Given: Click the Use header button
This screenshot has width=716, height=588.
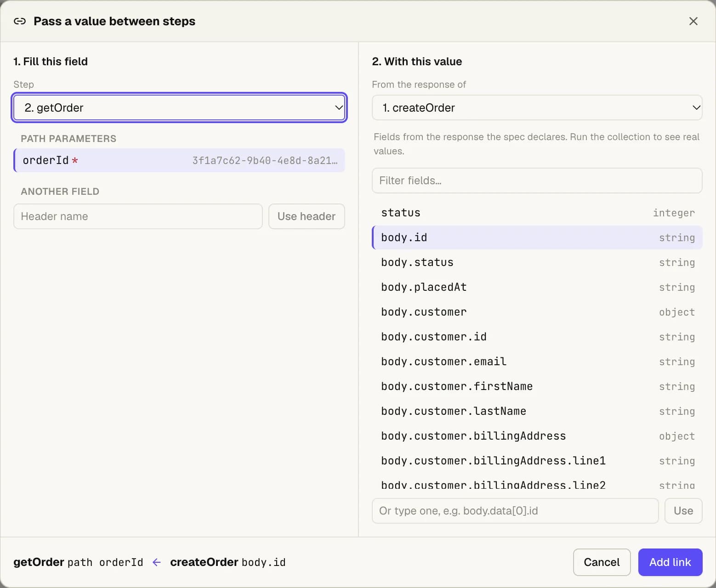Looking at the screenshot, I should coord(307,216).
